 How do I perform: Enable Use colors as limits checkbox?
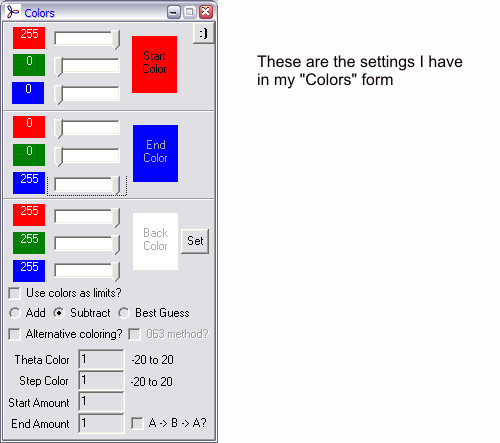click(x=14, y=293)
